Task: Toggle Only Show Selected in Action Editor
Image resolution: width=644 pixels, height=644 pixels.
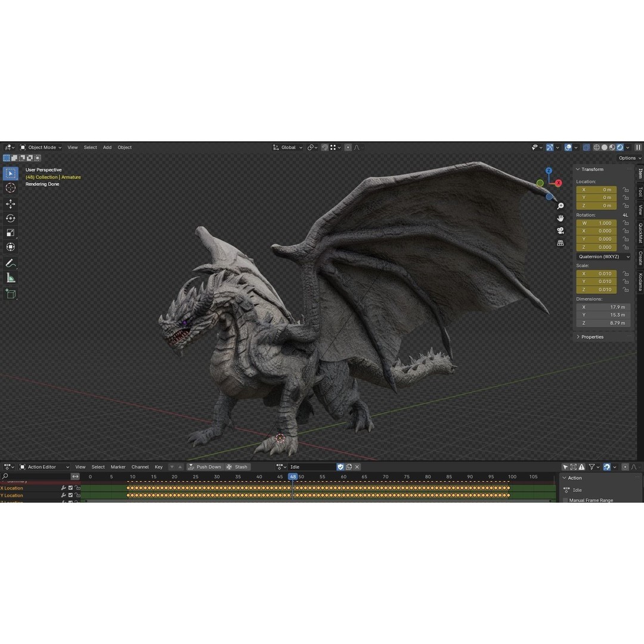Action: 565,467
